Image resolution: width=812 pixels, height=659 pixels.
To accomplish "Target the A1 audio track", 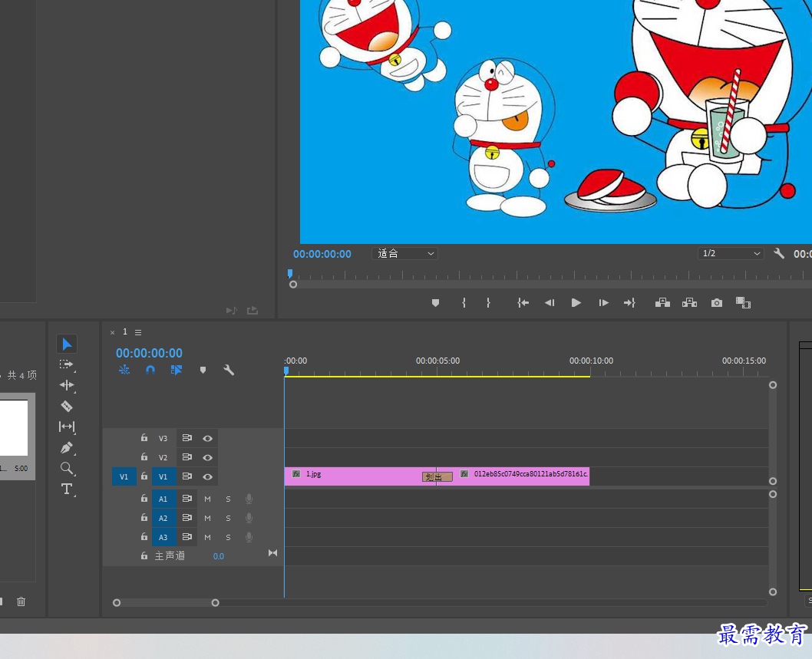I will 163,499.
